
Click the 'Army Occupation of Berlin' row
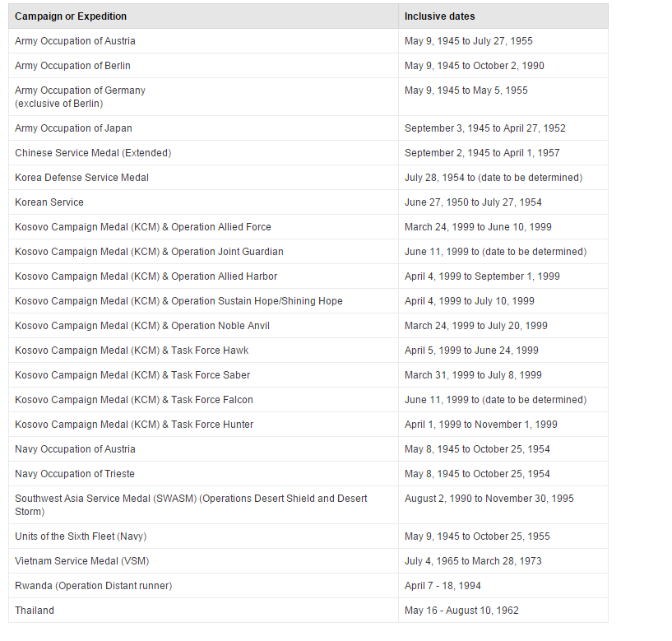click(x=72, y=66)
